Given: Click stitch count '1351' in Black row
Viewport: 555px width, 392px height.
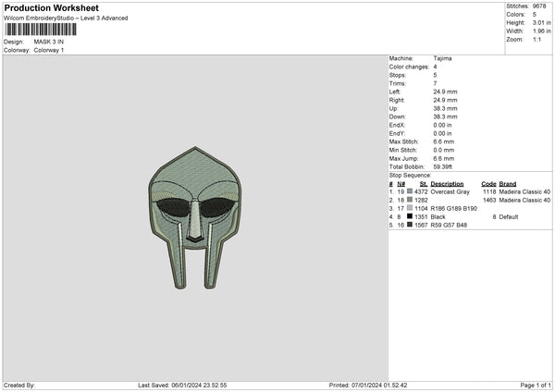Looking at the screenshot, I should coord(421,217).
